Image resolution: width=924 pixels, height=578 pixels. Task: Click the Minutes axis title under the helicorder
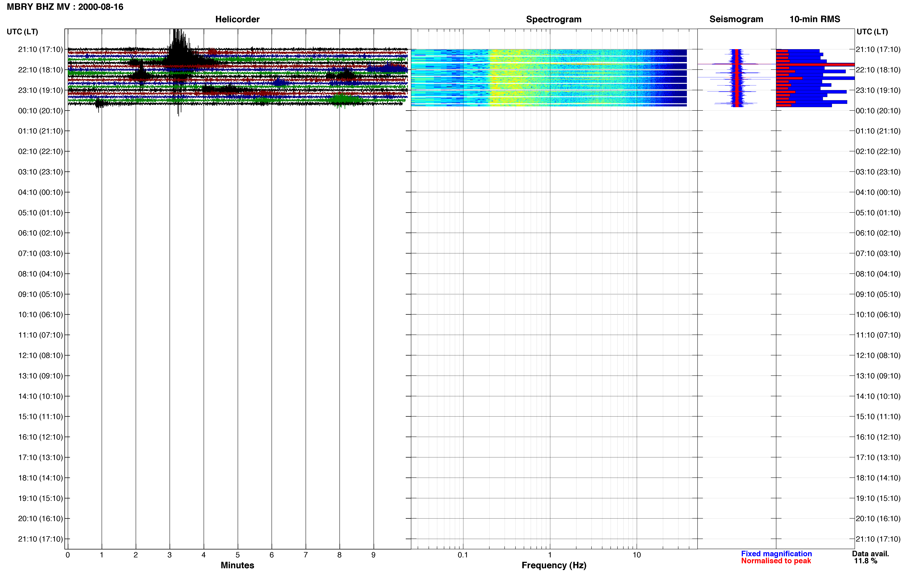237,565
